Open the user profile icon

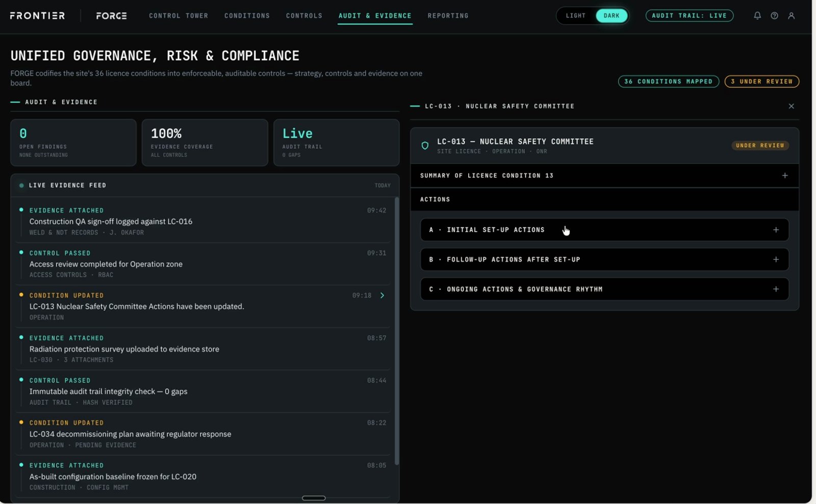(x=792, y=16)
